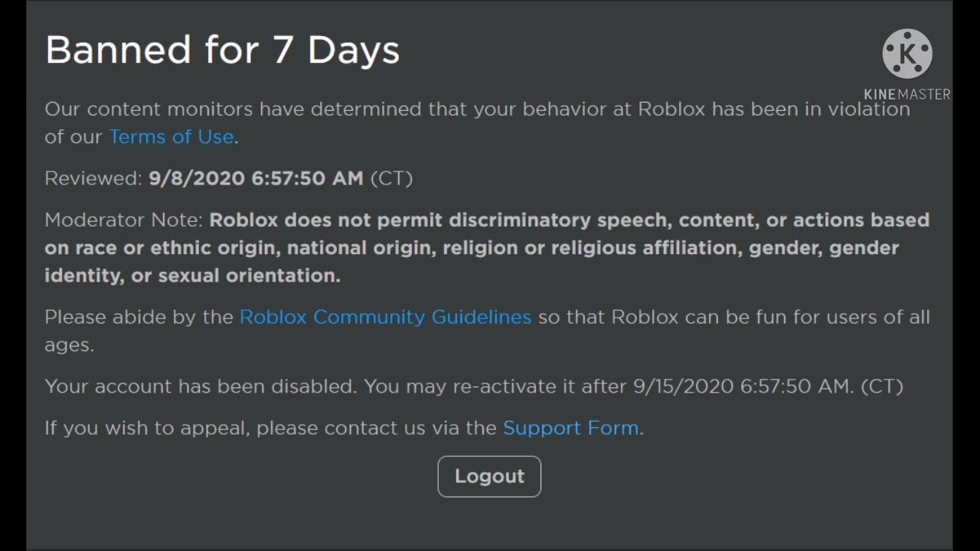The width and height of the screenshot is (980, 551).
Task: Click the re-activation date 9/15/2020
Action: click(x=683, y=386)
